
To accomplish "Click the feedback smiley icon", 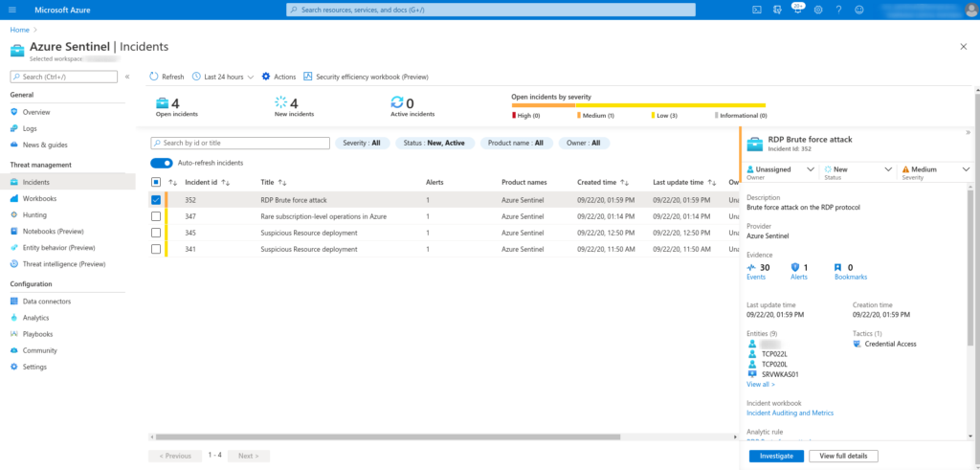I will pyautogui.click(x=858, y=10).
